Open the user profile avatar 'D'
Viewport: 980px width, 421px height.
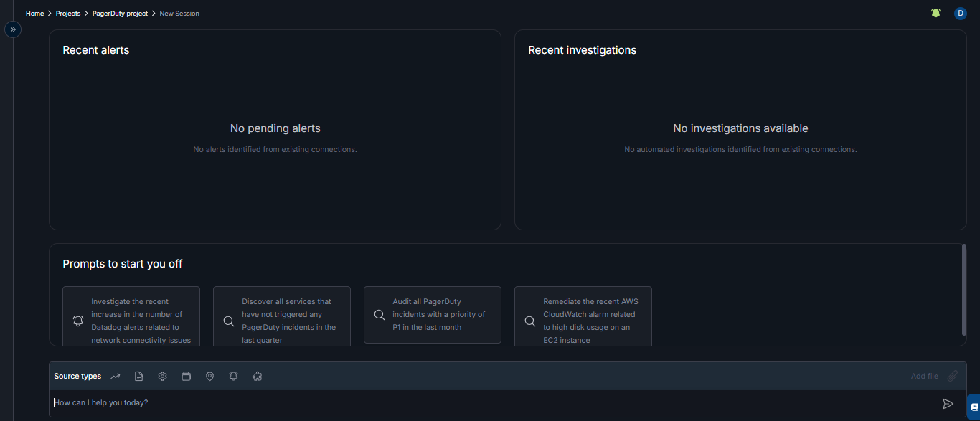(x=960, y=14)
